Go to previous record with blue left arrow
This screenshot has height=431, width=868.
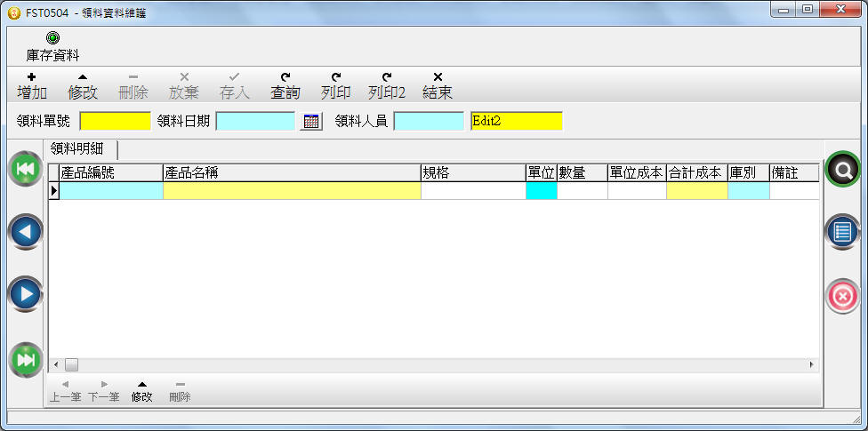26,232
